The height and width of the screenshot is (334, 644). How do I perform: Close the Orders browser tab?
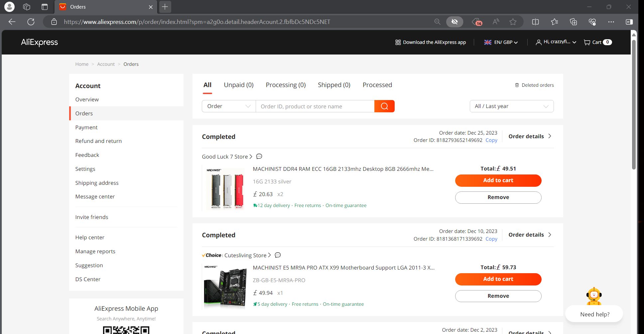(x=151, y=7)
